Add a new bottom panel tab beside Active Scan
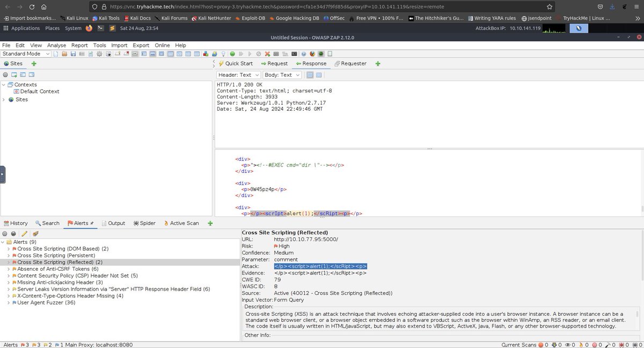Image resolution: width=644 pixels, height=348 pixels. pyautogui.click(x=210, y=223)
